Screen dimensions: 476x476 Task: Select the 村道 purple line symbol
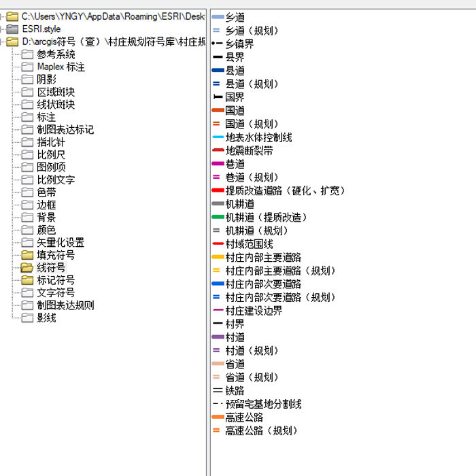(228, 337)
